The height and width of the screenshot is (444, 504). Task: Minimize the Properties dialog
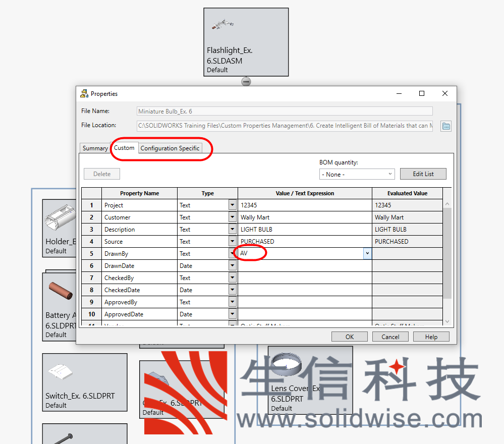(x=399, y=93)
